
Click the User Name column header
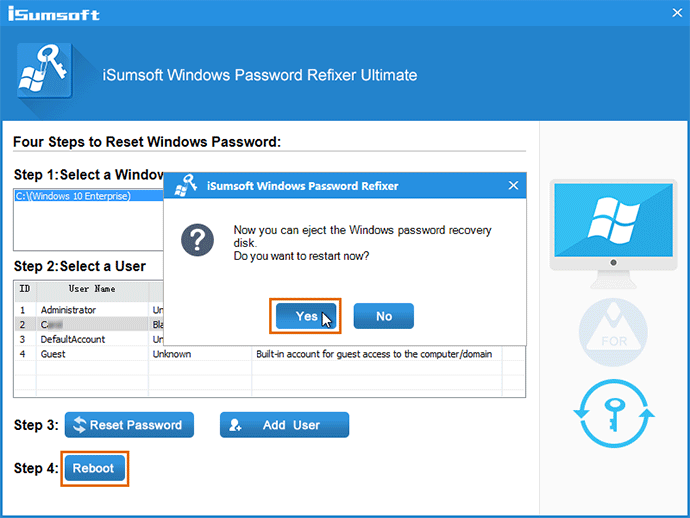(x=92, y=289)
